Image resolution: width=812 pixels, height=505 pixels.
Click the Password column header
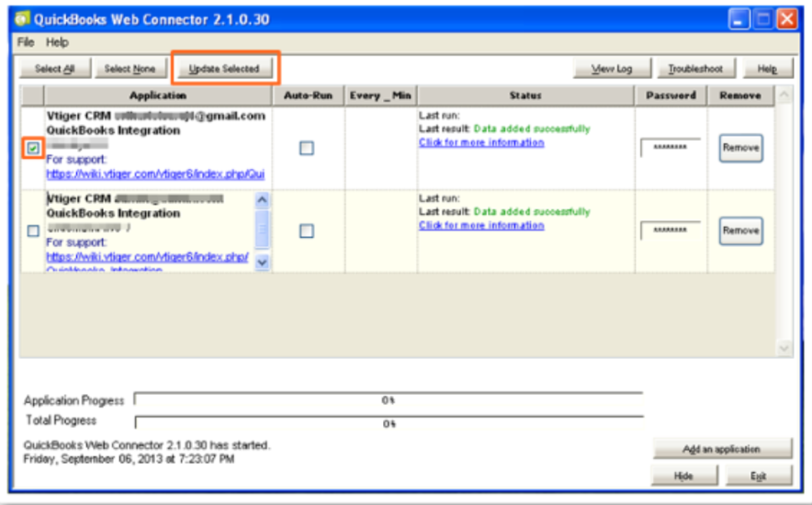point(671,95)
